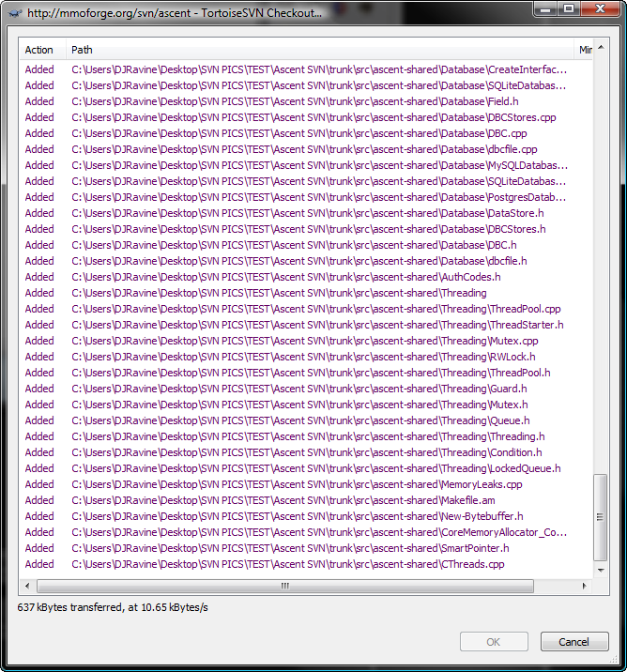Viewport: 627px width, 672px height.
Task: Click the horizontal scrollbar thumb
Action: coord(285,586)
